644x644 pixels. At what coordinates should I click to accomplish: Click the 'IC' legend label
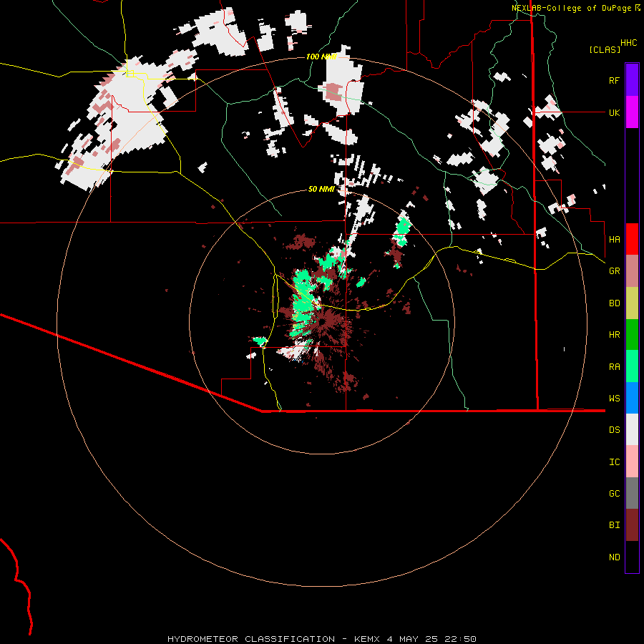[x=614, y=462]
